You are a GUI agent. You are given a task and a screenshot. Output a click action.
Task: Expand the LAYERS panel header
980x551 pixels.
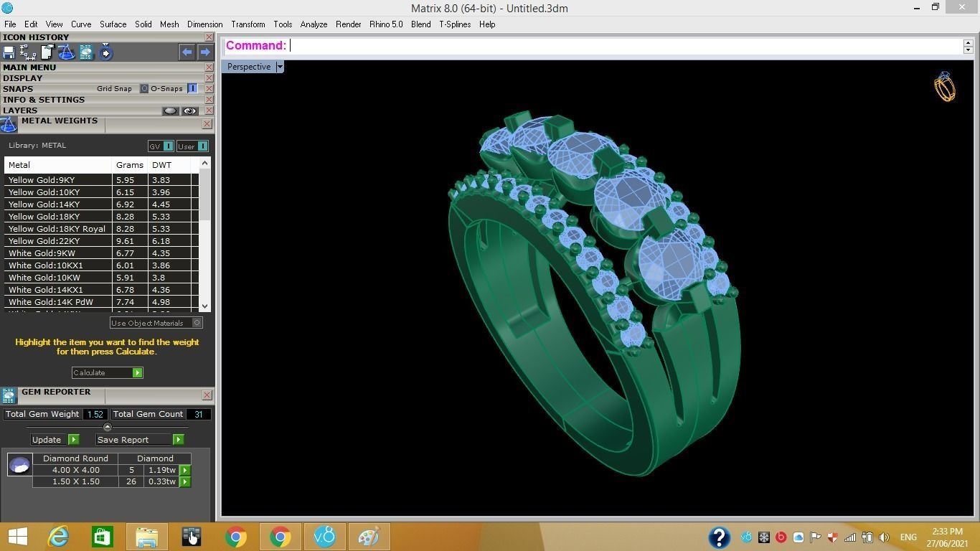[x=20, y=110]
